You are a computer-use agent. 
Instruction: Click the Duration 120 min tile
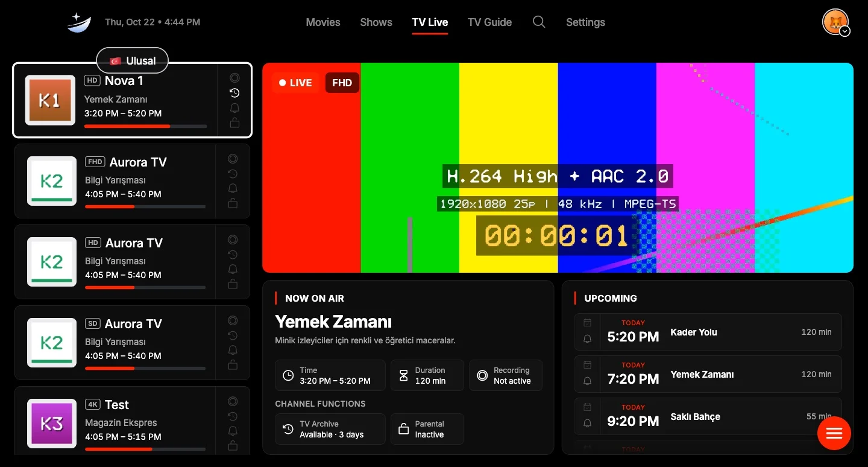[x=427, y=375]
